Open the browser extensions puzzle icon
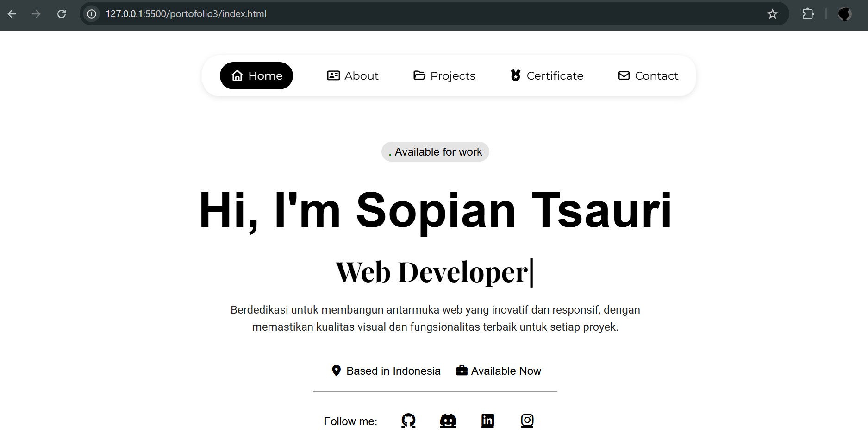The height and width of the screenshot is (434, 868). coord(808,14)
